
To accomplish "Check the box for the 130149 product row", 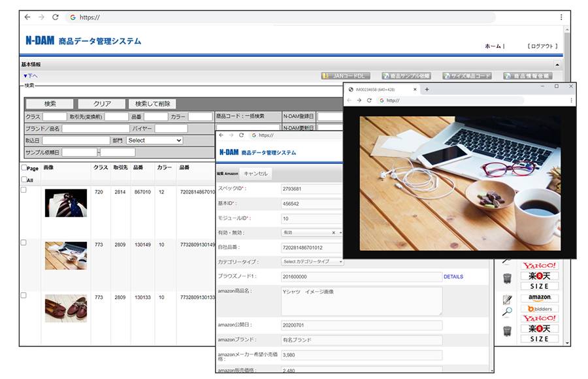I will coord(24,243).
